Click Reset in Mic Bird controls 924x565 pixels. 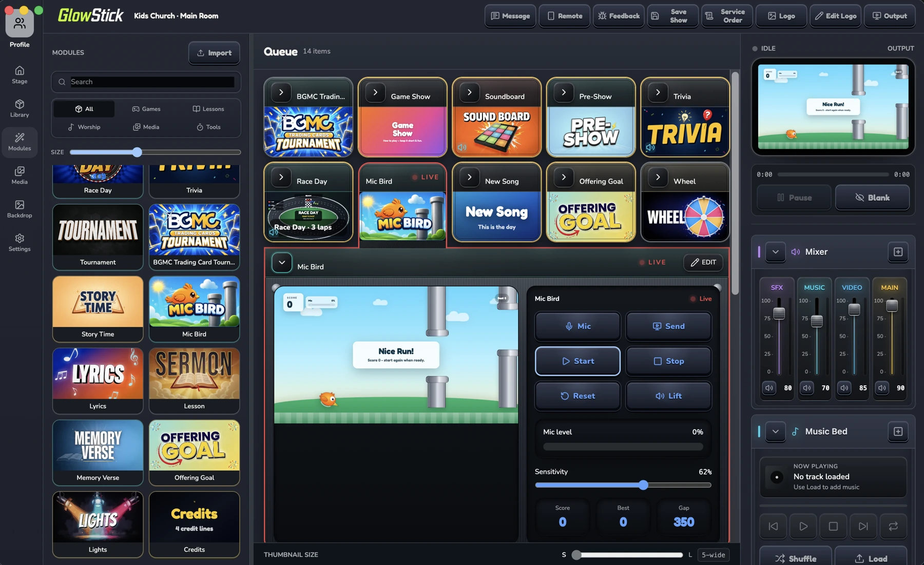coord(577,396)
